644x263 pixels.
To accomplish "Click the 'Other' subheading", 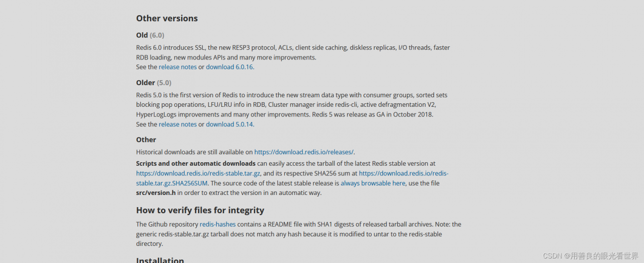I will coord(146,140).
